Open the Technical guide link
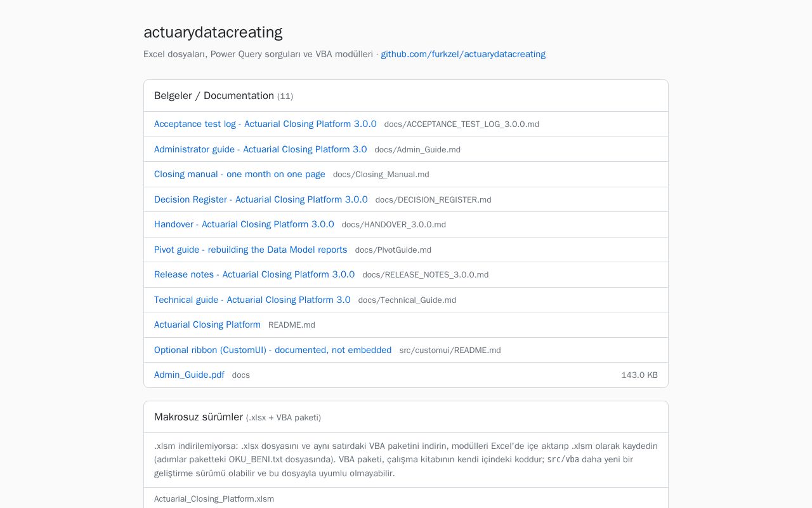812x508 pixels. pos(252,300)
